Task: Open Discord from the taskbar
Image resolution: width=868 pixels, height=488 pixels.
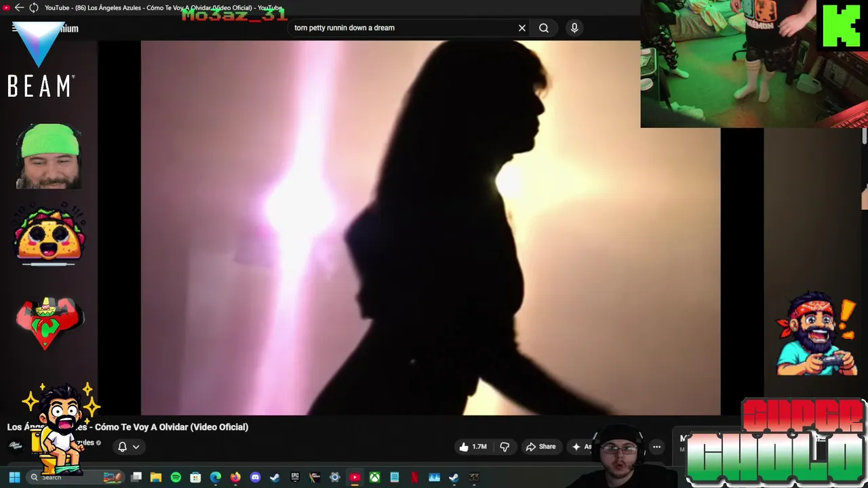Action: [255, 477]
